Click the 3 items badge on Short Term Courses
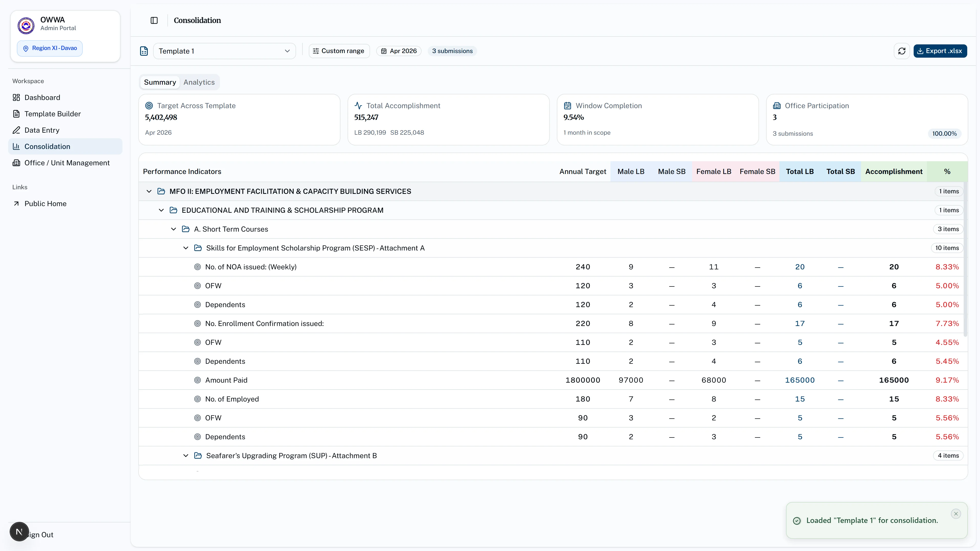The image size is (980, 551). coord(948,229)
